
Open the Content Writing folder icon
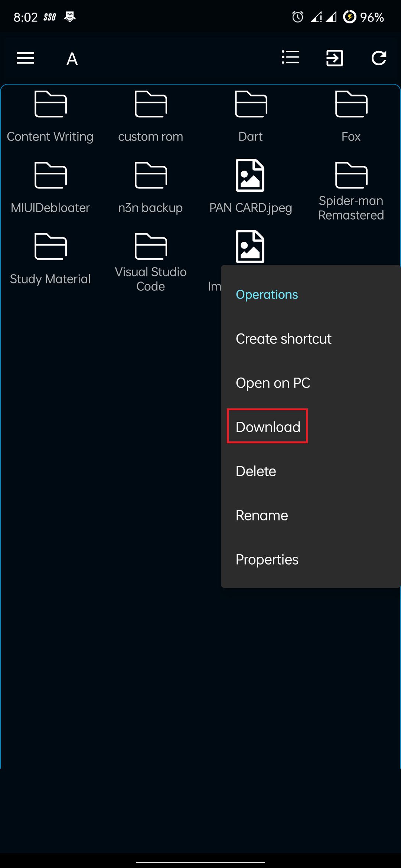click(50, 104)
